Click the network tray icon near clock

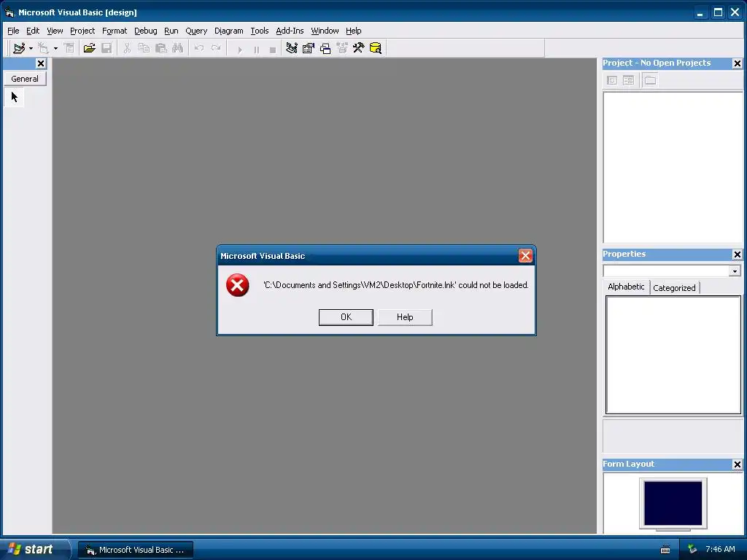point(692,550)
